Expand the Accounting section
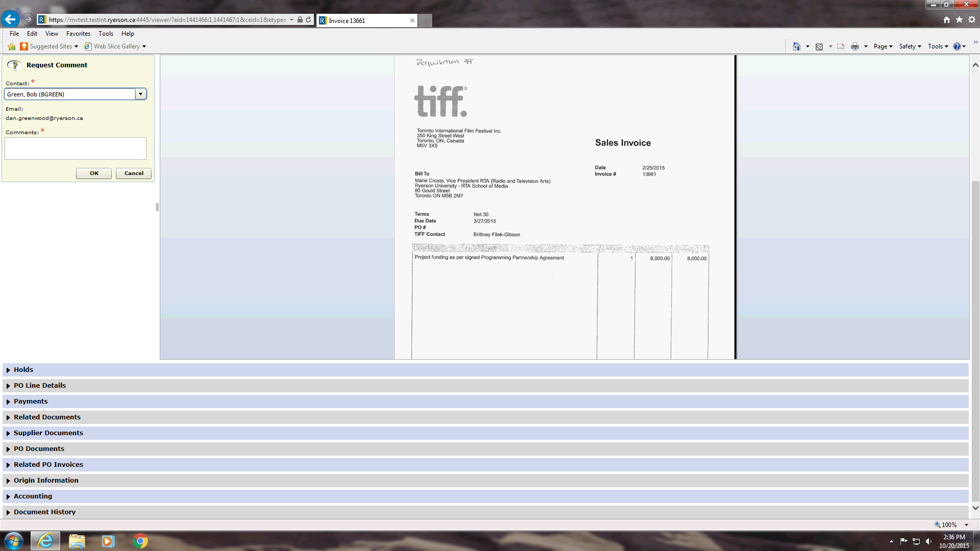 tap(33, 496)
